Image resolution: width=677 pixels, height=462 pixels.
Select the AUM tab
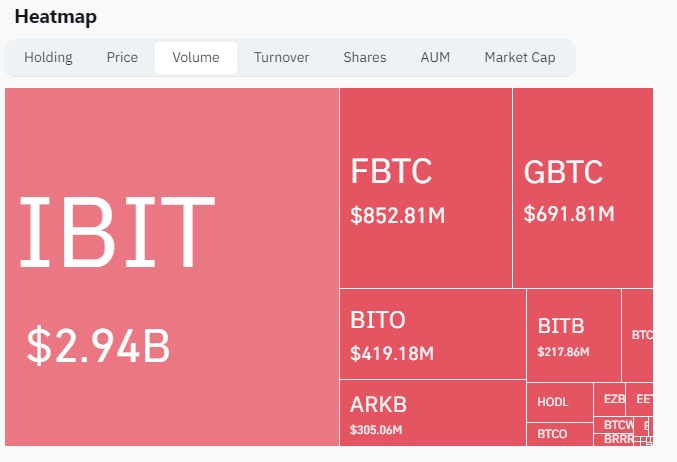(435, 58)
